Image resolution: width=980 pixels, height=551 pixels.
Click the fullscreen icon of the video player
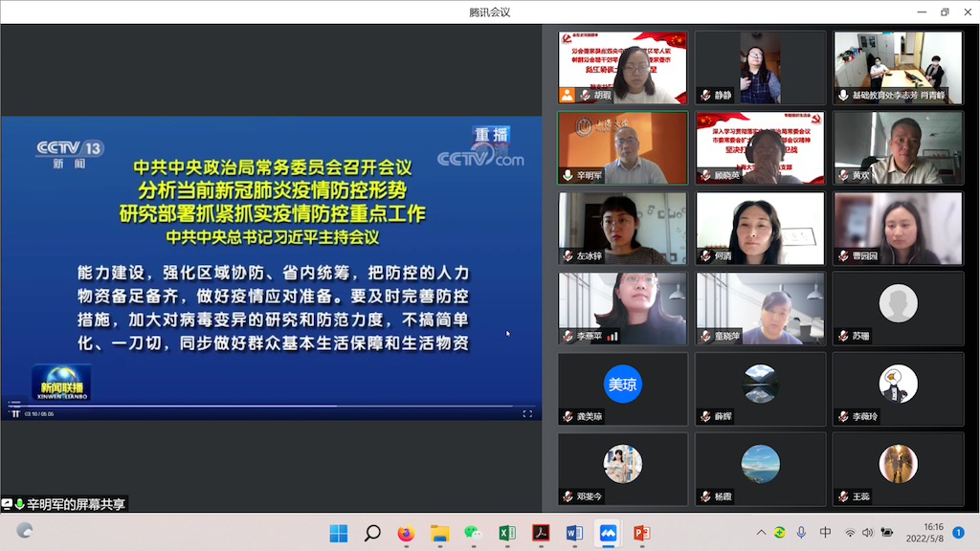click(527, 414)
